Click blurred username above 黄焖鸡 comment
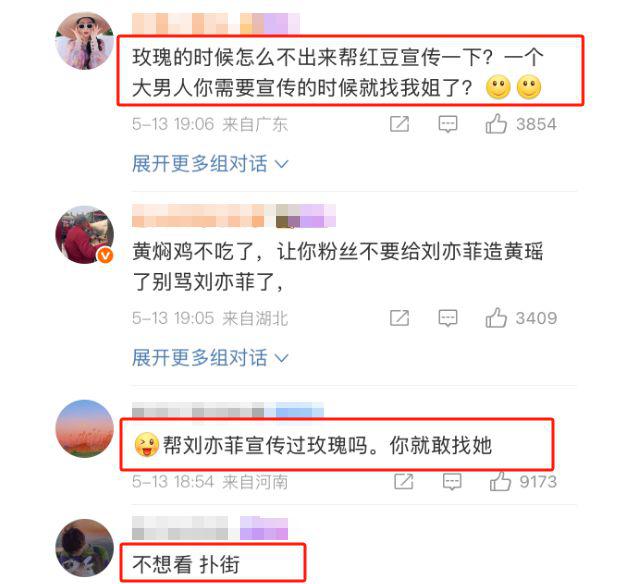Image resolution: width=630 pixels, height=584 pixels. pos(234,216)
